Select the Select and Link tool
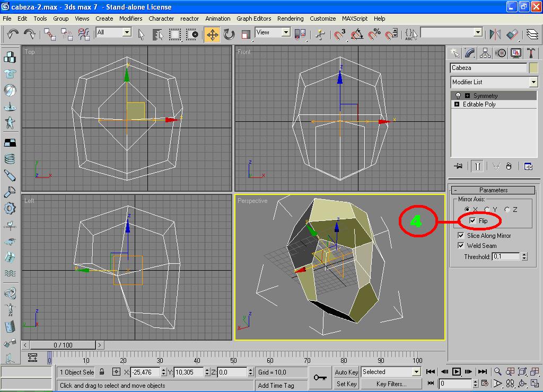Screen dimensions: 543x392 pyautogui.click(x=50, y=34)
